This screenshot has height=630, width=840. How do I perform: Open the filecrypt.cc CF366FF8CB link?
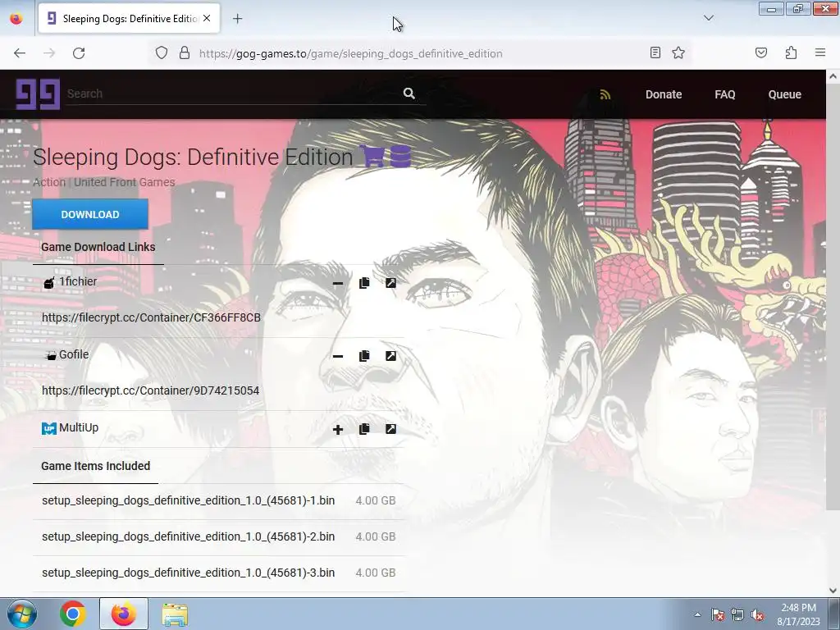pos(151,317)
